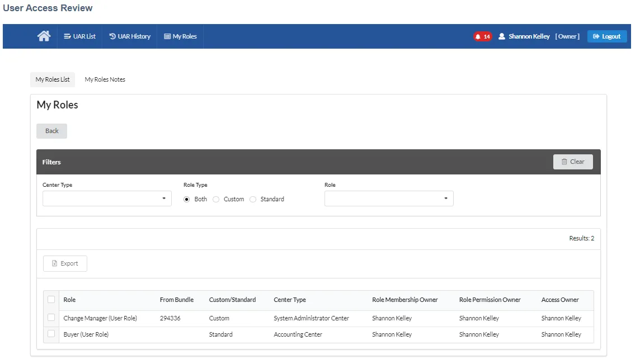Click the Custom value in Change Manager row

pos(219,318)
